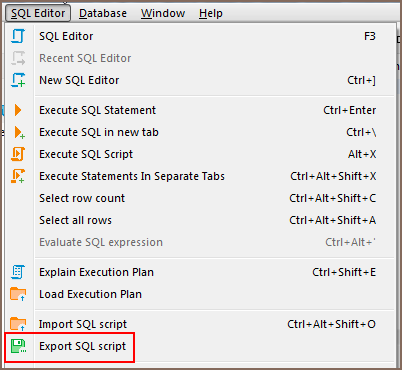The height and width of the screenshot is (370, 402).
Task: Open the Help menu
Action: [211, 13]
